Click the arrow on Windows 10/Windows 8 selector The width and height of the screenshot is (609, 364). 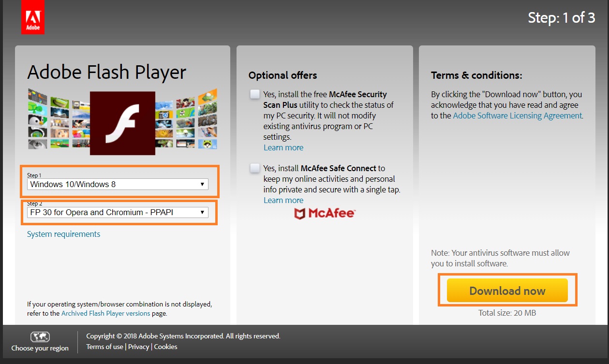click(x=203, y=184)
